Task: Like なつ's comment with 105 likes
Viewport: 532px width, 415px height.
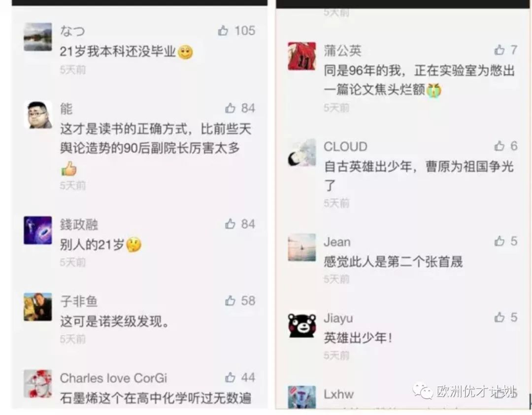Action: click(223, 31)
